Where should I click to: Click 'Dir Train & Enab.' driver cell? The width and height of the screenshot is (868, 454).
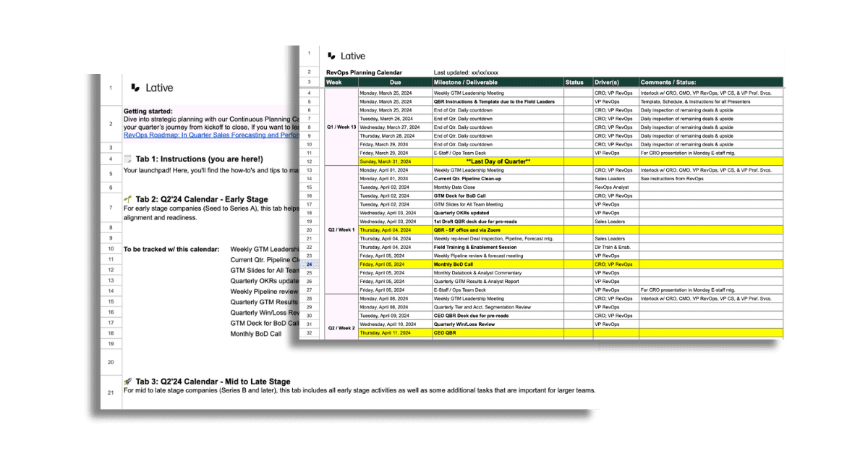615,247
